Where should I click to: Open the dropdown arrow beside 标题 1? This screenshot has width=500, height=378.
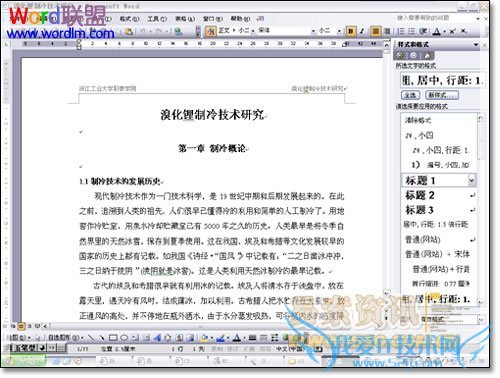coord(472,181)
